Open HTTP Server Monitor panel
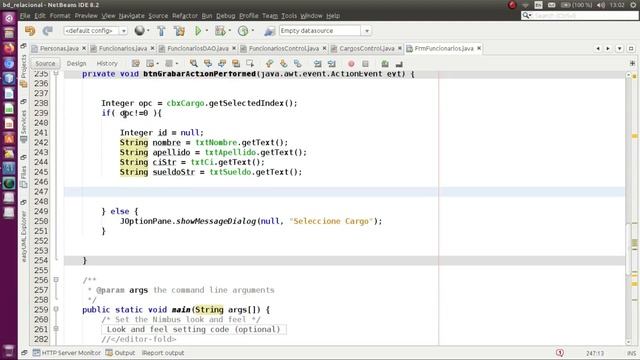 (x=67, y=353)
